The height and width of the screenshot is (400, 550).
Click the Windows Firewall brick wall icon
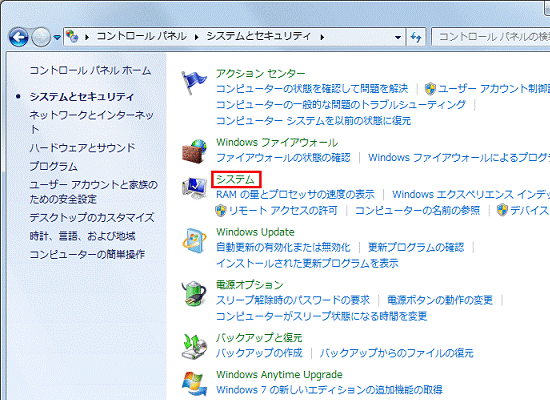click(x=194, y=152)
